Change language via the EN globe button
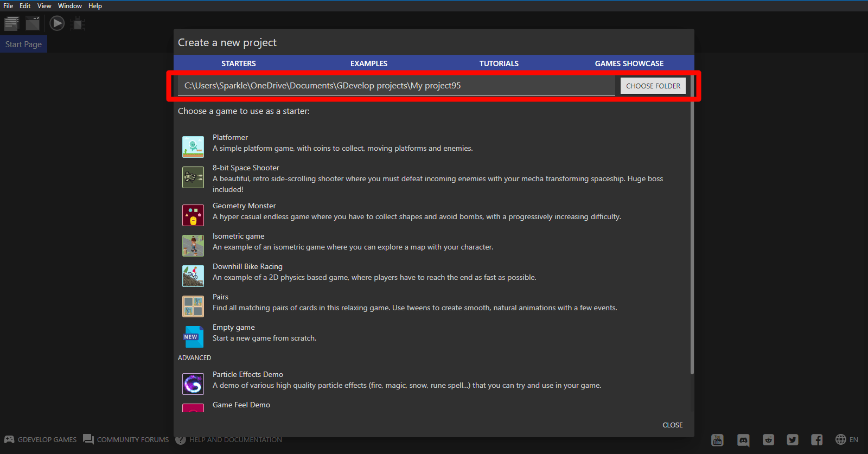 [x=847, y=439]
